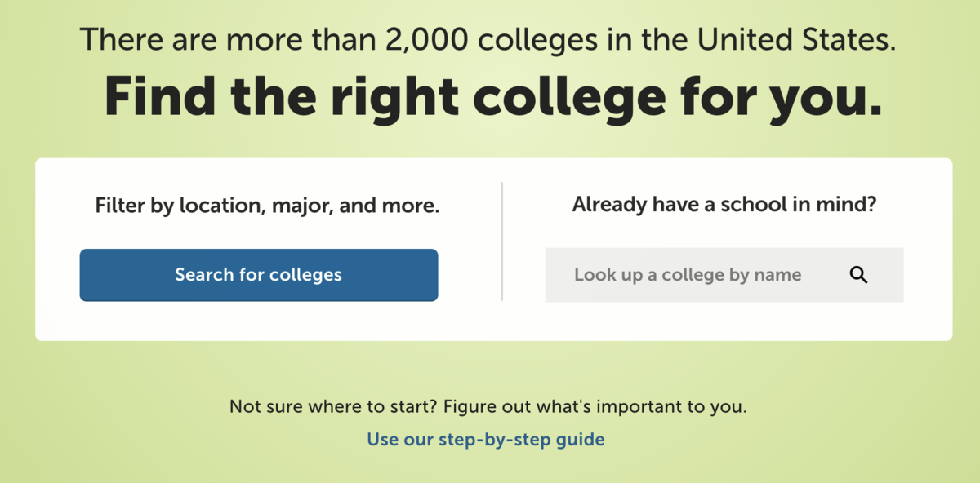Viewport: 980px width, 483px height.
Task: Click the white card's empty area below the blue button
Action: click(x=259, y=321)
